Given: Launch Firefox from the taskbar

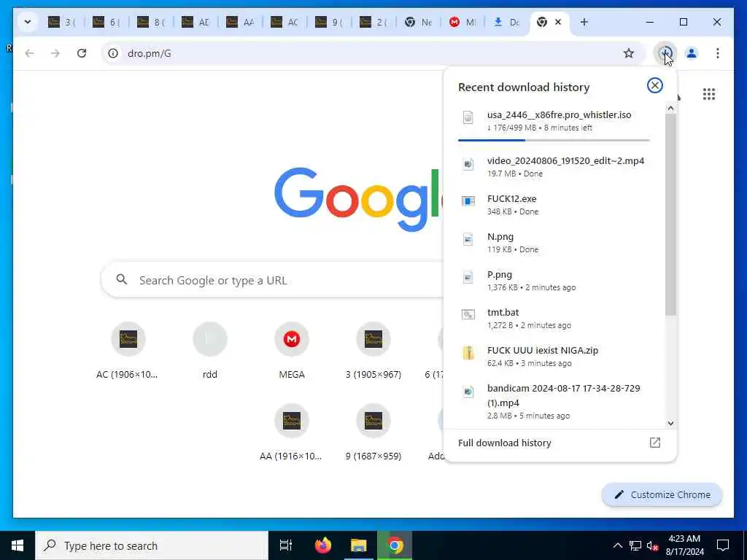Looking at the screenshot, I should point(322,545).
